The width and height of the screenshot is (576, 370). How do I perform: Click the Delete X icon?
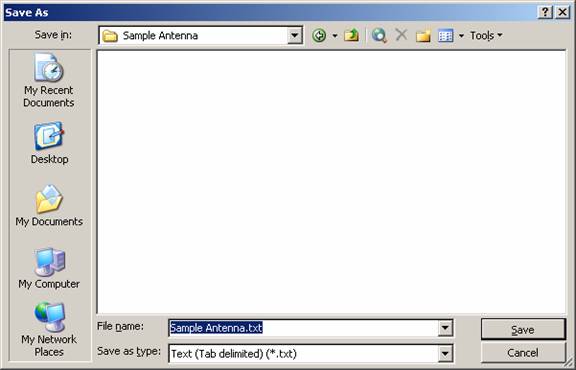coord(402,35)
